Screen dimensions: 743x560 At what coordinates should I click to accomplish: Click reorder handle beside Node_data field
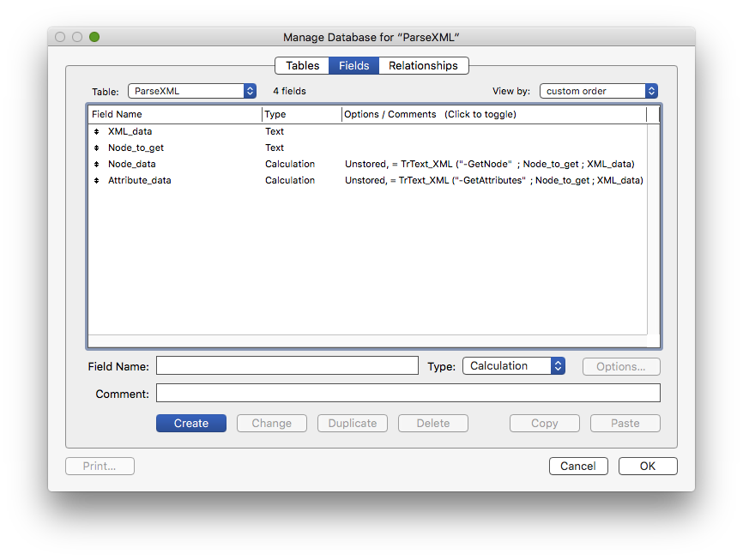(97, 164)
